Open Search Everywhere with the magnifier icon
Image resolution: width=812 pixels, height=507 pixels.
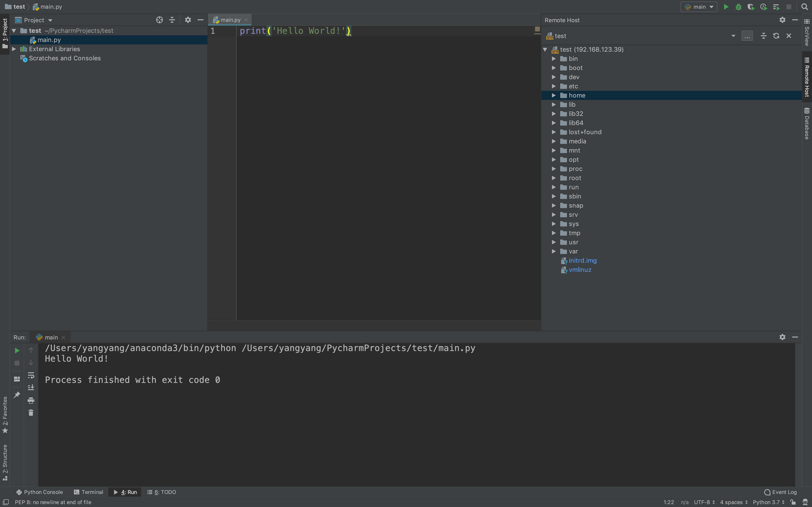(x=804, y=6)
